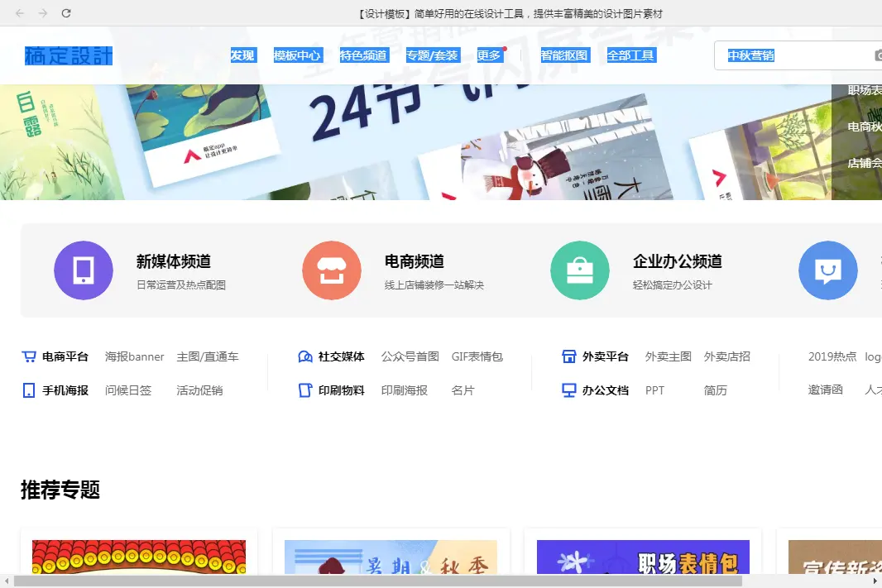Screen dimensions: 882x588
Task: Open the 问候日签 link
Action: click(x=128, y=390)
